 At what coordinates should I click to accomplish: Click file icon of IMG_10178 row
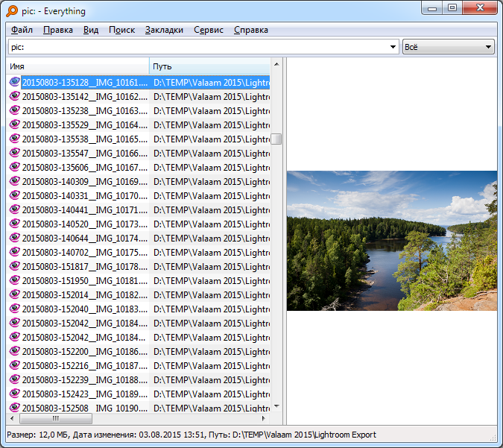pos(14,265)
